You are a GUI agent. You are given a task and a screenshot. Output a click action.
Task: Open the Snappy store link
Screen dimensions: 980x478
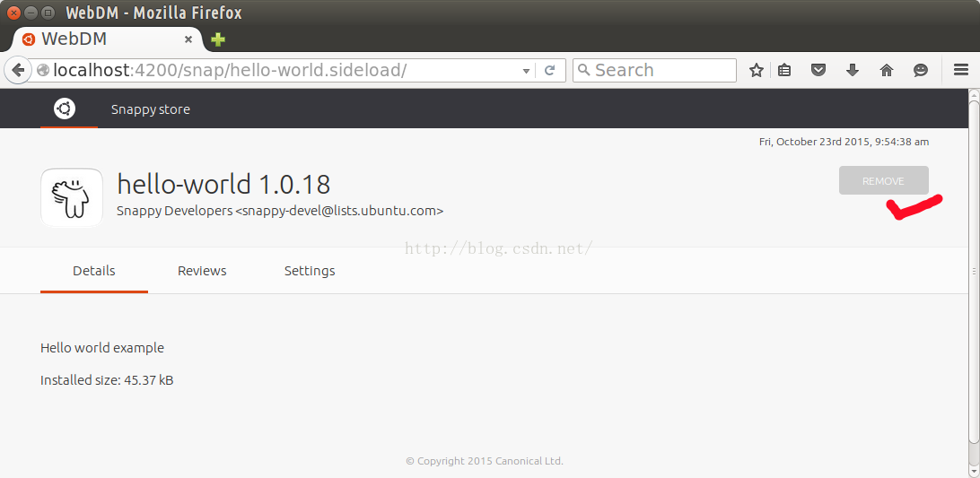click(x=151, y=109)
